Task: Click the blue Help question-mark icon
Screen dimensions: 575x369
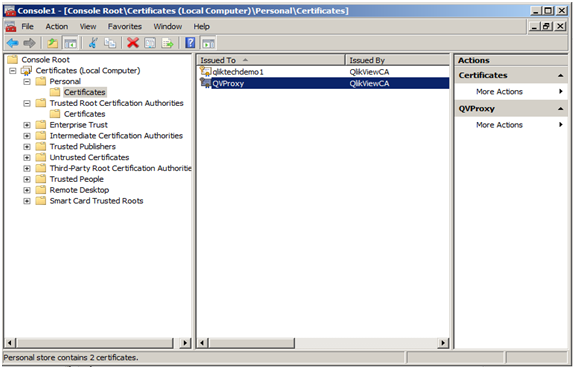Action: 190,43
